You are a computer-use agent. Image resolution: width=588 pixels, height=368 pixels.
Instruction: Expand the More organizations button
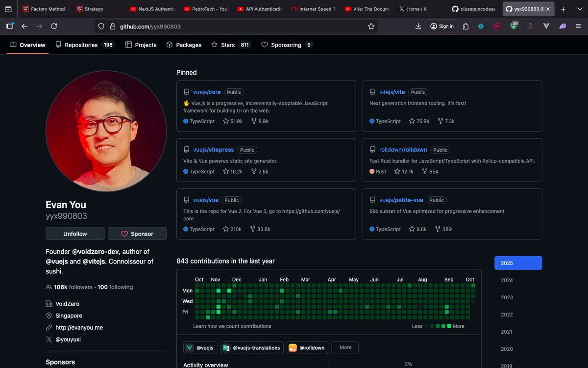click(x=345, y=347)
